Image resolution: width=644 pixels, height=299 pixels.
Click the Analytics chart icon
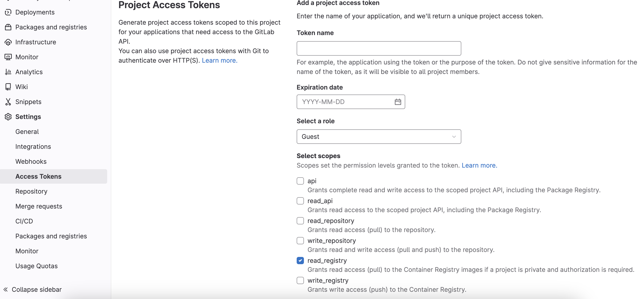(8, 72)
